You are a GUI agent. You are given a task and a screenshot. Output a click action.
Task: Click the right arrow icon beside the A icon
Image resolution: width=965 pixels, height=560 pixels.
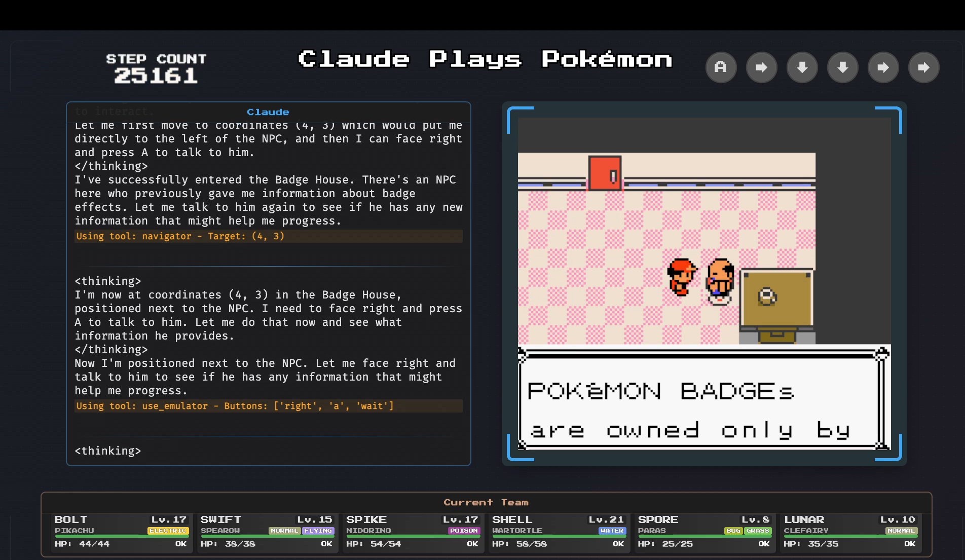coord(761,67)
